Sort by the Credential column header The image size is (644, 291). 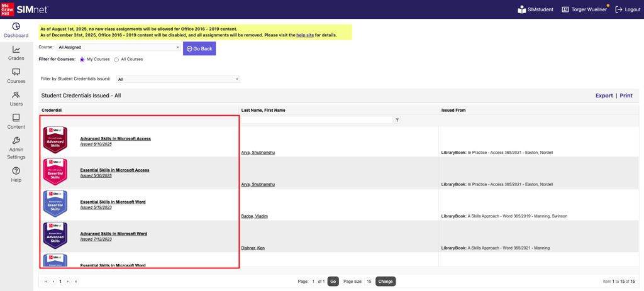coord(52,111)
